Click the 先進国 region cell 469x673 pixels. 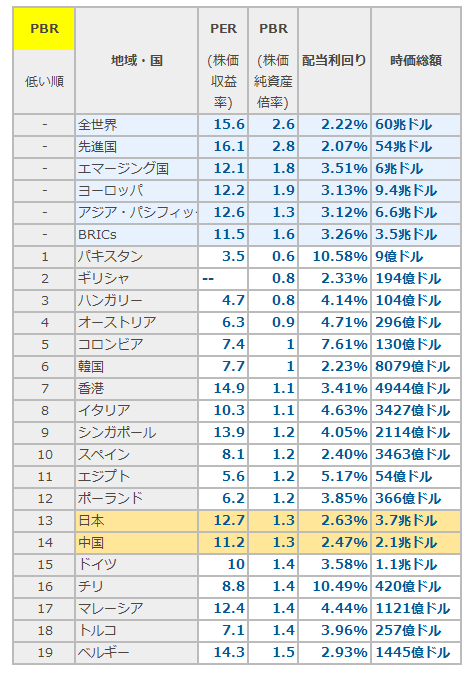click(x=136, y=147)
